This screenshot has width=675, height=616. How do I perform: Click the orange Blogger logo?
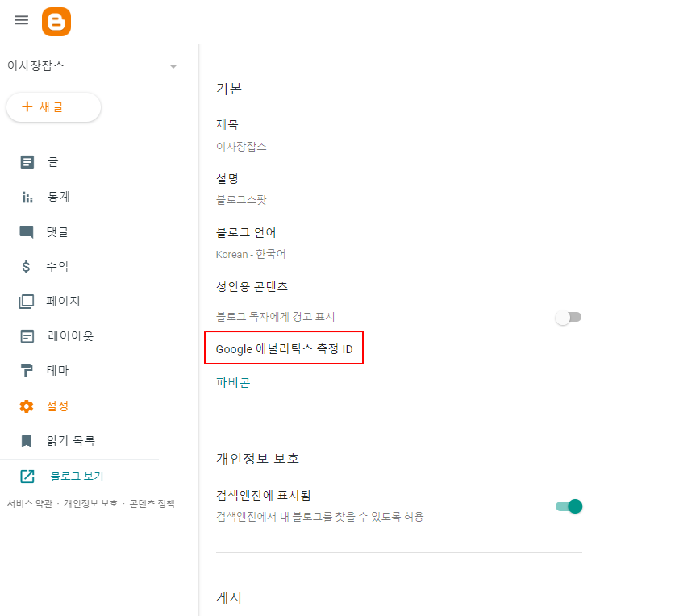tap(56, 22)
